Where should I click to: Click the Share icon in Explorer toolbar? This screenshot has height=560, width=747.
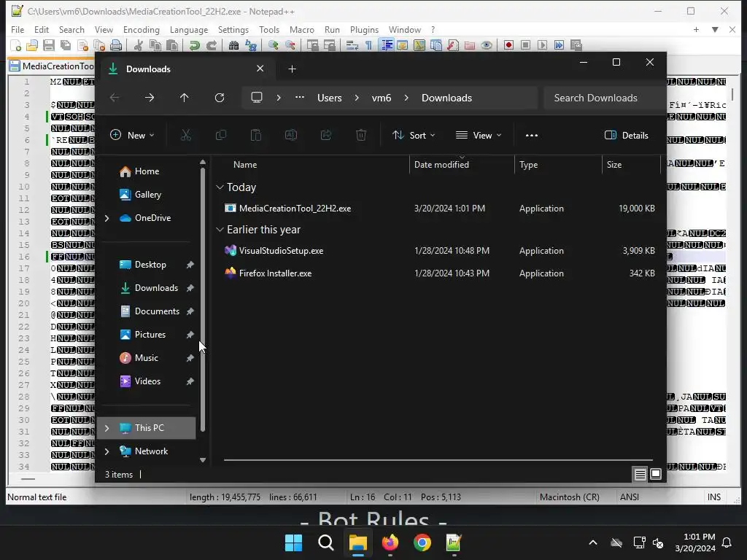click(x=326, y=135)
